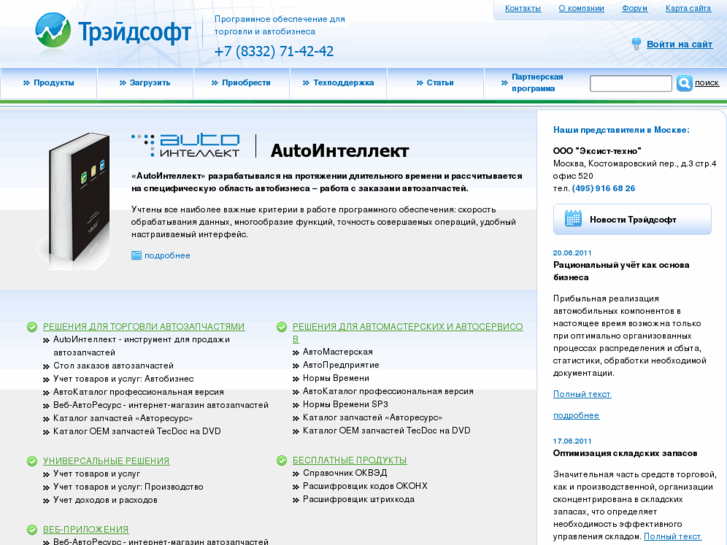
Task: Click the AutoИнтеллект main heading
Action: click(x=339, y=151)
